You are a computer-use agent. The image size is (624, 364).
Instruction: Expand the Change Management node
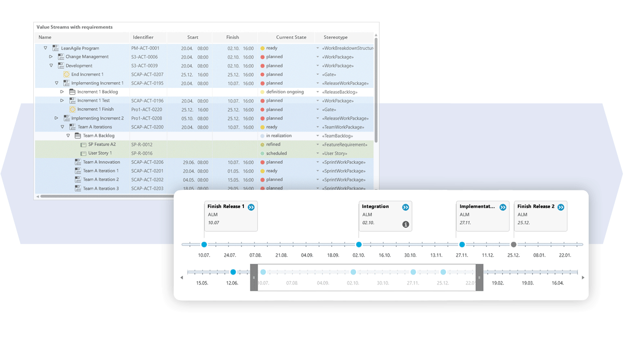pos(51,57)
